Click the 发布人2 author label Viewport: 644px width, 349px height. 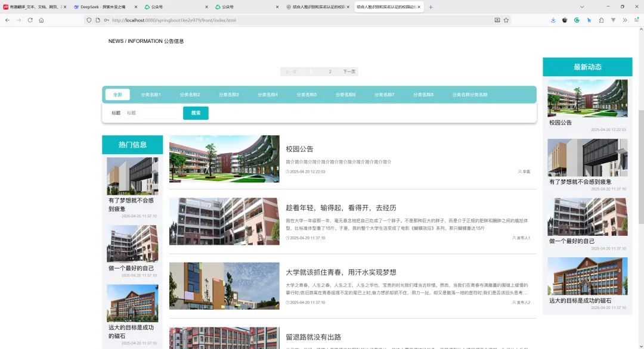[521, 302]
